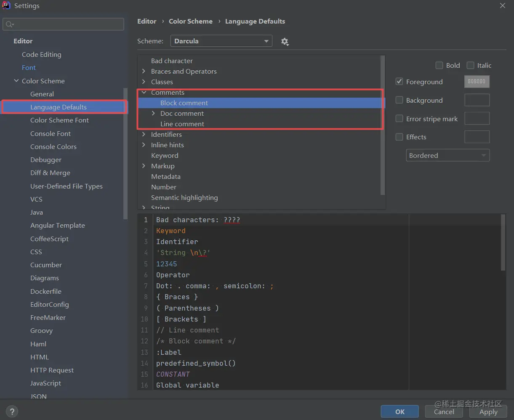This screenshot has height=420, width=514.
Task: Enable the Italic checkbox
Action: [470, 65]
